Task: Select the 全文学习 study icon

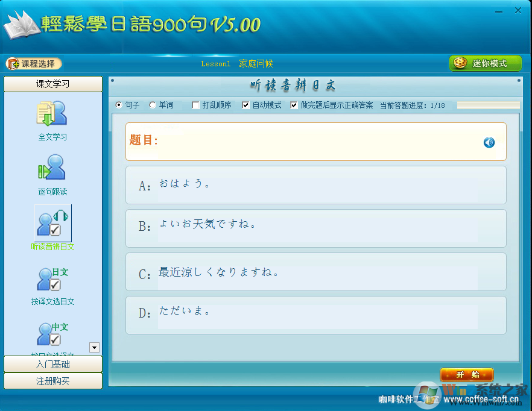Action: pyautogui.click(x=52, y=115)
